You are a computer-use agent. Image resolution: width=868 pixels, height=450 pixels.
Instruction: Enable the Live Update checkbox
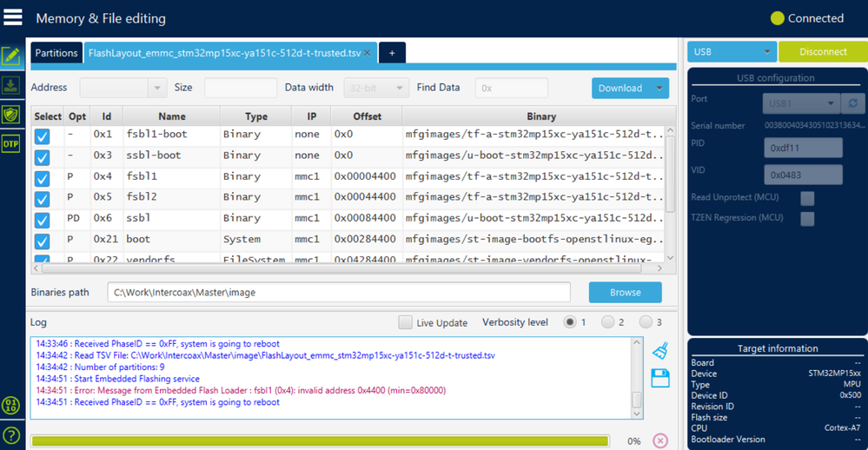tap(405, 322)
